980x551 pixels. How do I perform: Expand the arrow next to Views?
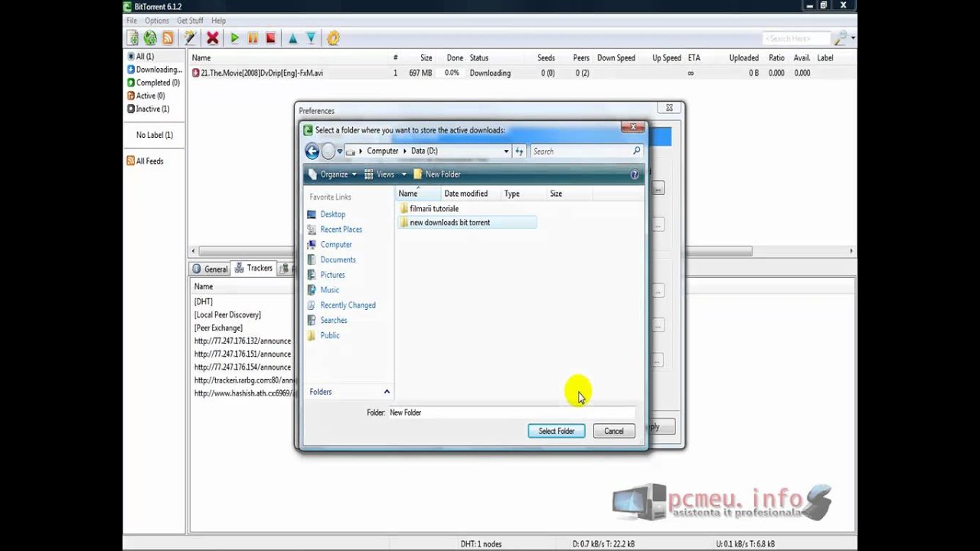[404, 174]
